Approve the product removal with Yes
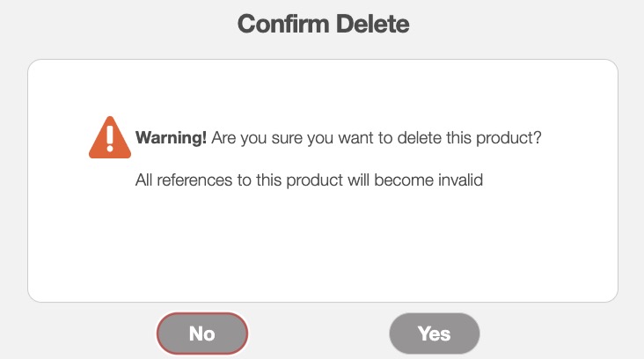Viewport: 644px width, 359px height. click(435, 333)
